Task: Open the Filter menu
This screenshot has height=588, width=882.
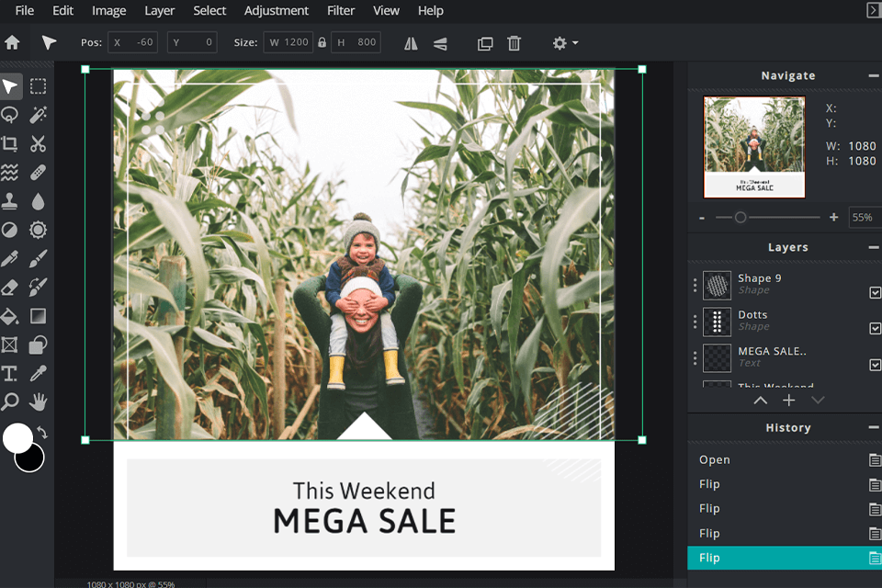Action: click(x=341, y=10)
